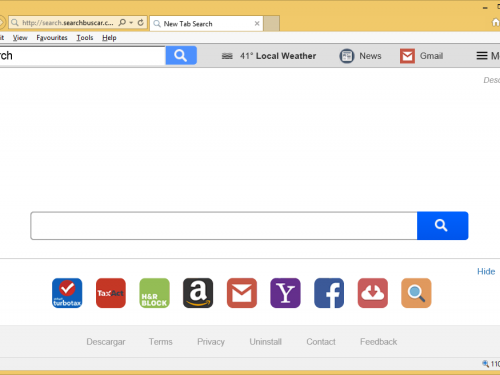Open the View menu
Screen dimensions: 500x375
pos(20,38)
